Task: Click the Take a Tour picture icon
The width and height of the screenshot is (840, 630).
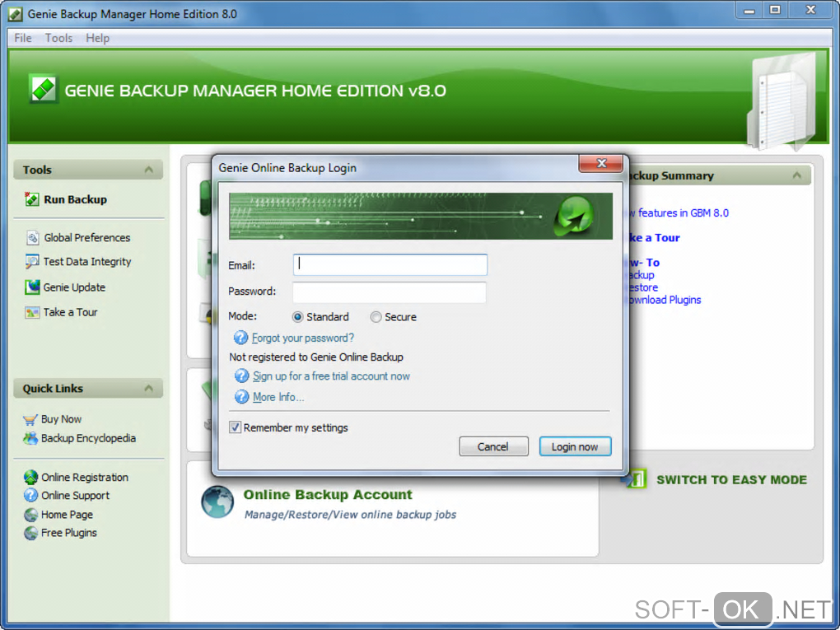Action: (32, 312)
